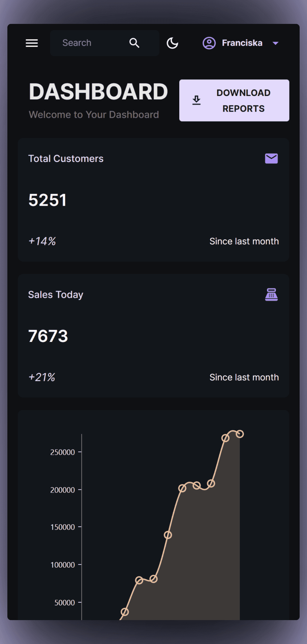Open the hamburger navigation menu
The height and width of the screenshot is (644, 307).
tap(32, 43)
